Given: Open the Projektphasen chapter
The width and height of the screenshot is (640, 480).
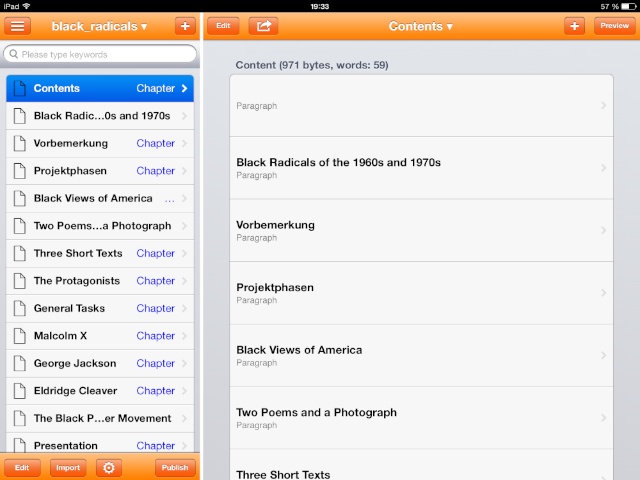Looking at the screenshot, I should 100,171.
